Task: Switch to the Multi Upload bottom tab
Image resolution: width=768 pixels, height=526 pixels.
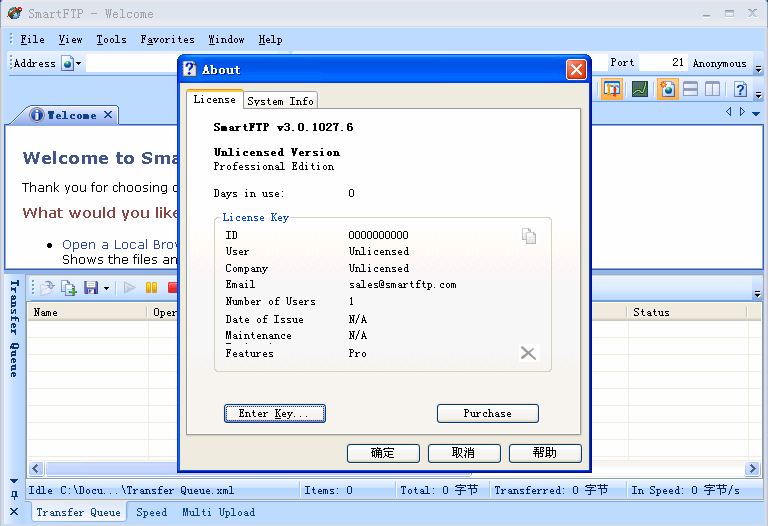Action: 218,512
